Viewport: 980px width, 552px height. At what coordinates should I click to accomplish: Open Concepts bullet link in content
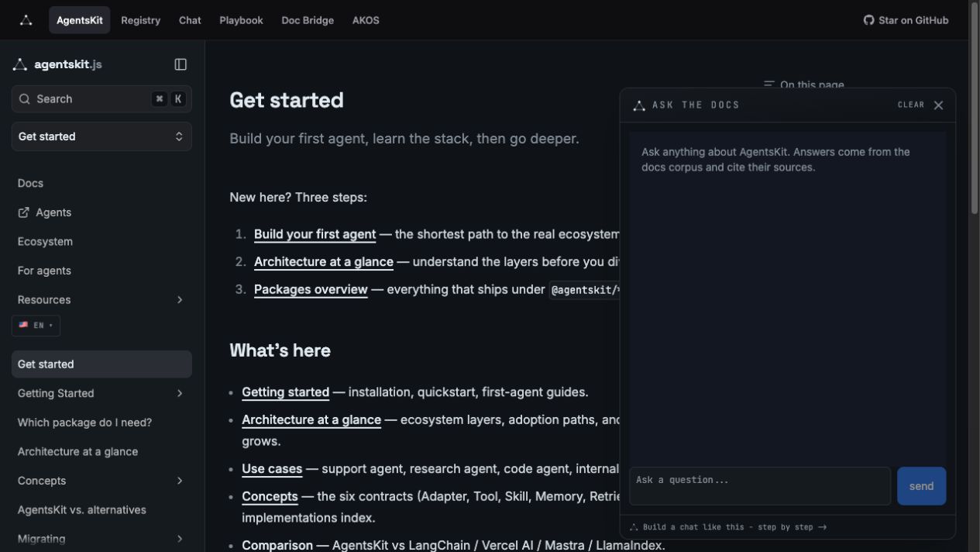pos(270,496)
